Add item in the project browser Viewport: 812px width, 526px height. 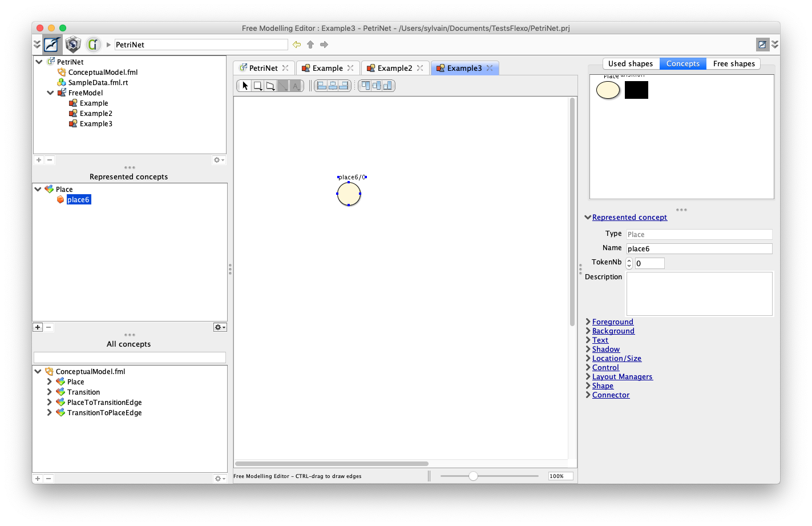pyautogui.click(x=39, y=160)
